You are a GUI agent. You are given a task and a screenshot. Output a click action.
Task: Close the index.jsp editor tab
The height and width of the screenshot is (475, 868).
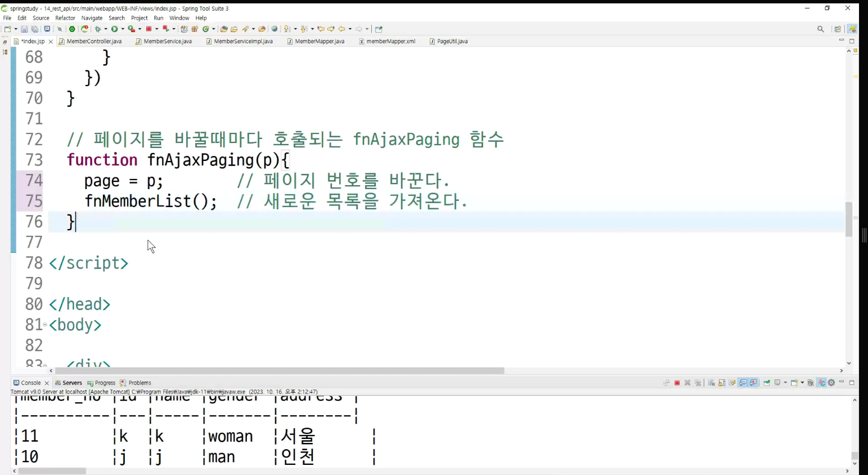(x=51, y=42)
